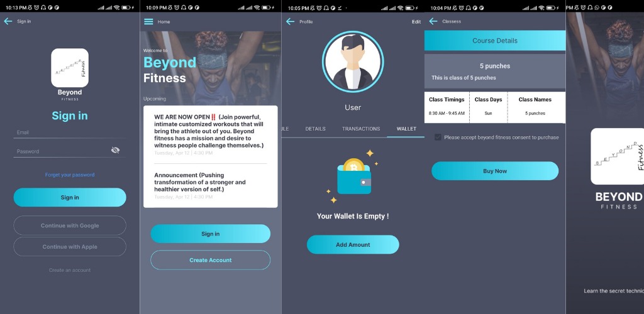Tap the Beyond Fitness splash logo
Image resolution: width=644 pixels, height=314 pixels.
[x=618, y=156]
